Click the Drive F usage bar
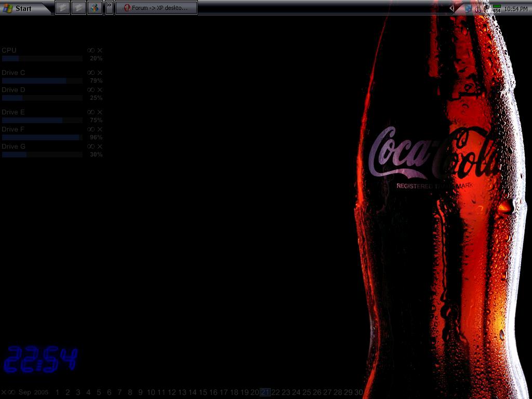Screen dimensions: 532x399 point(42,137)
